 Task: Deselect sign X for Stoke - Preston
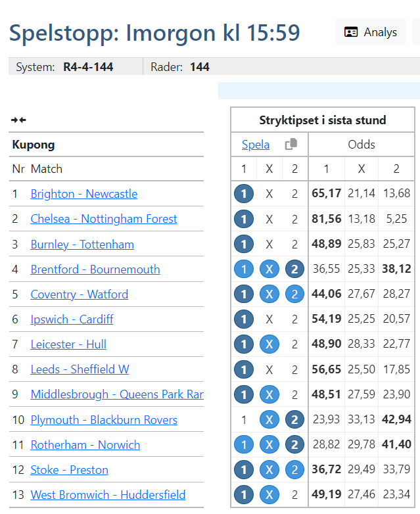click(x=269, y=470)
